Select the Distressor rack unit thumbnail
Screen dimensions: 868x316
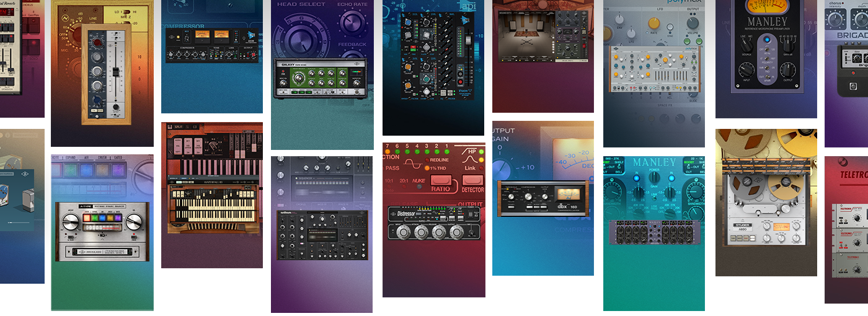tap(433, 223)
